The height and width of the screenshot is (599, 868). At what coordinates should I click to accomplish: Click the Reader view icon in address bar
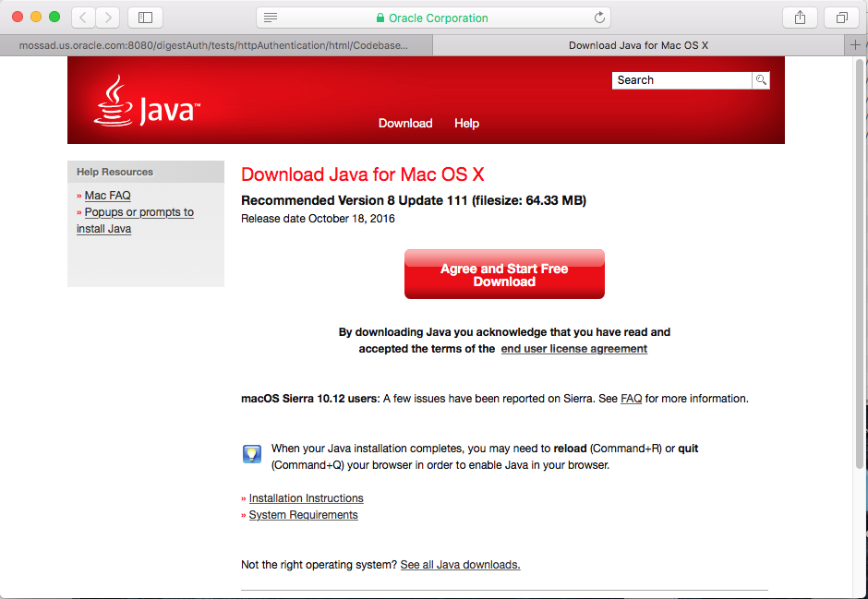coord(271,18)
